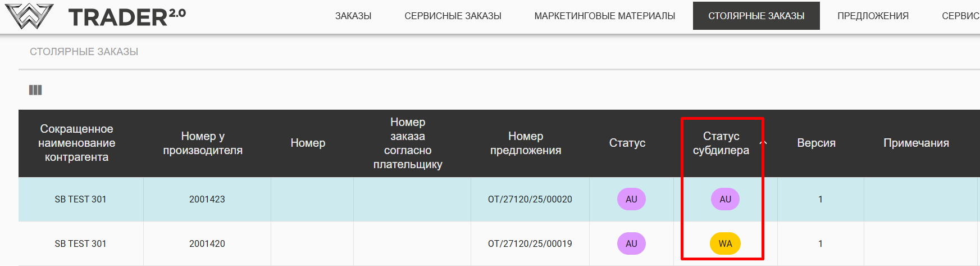Click offer number OT/27120/25/00020

[x=530, y=199]
